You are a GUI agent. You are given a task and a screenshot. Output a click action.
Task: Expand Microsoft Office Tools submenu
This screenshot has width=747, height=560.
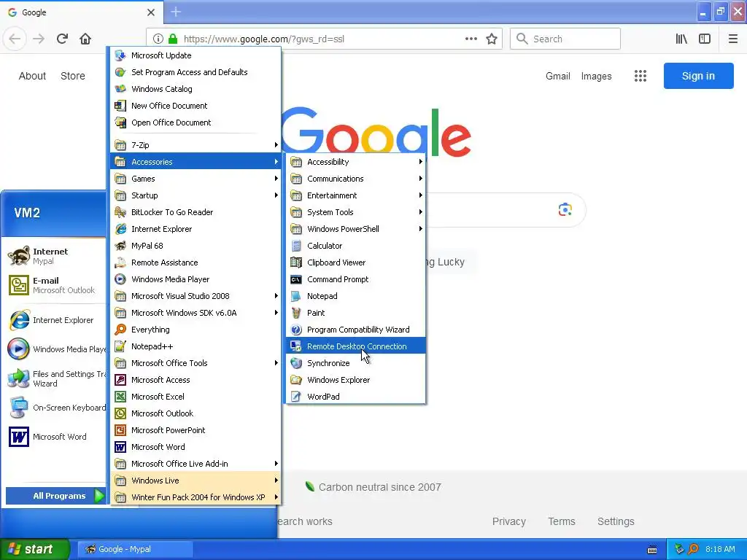point(196,363)
